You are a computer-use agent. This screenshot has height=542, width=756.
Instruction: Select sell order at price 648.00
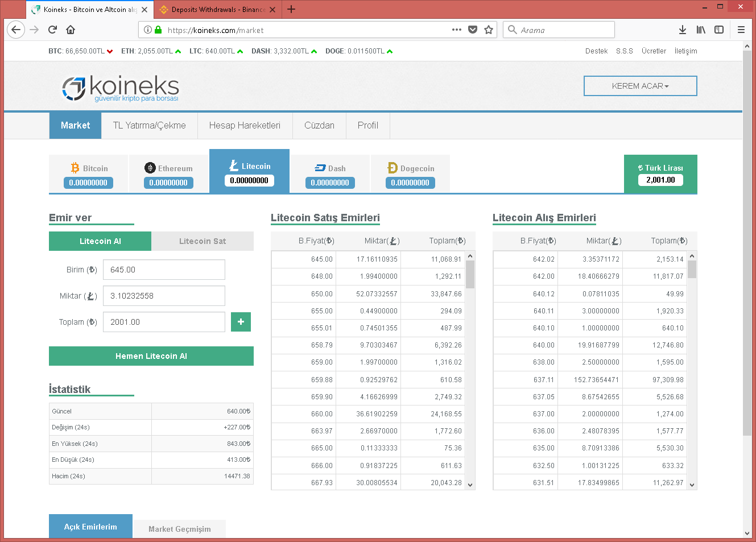pos(369,276)
